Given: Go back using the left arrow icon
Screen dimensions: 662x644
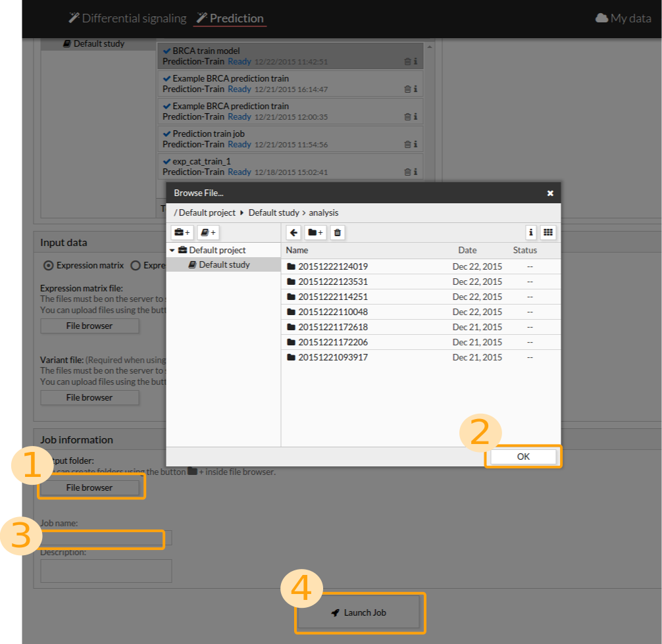Looking at the screenshot, I should 294,232.
